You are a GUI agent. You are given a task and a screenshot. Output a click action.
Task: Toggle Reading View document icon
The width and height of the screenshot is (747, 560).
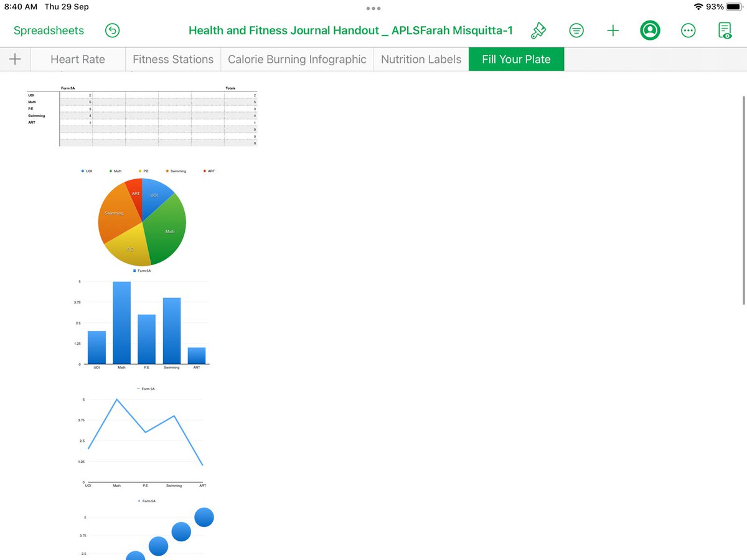point(725,30)
